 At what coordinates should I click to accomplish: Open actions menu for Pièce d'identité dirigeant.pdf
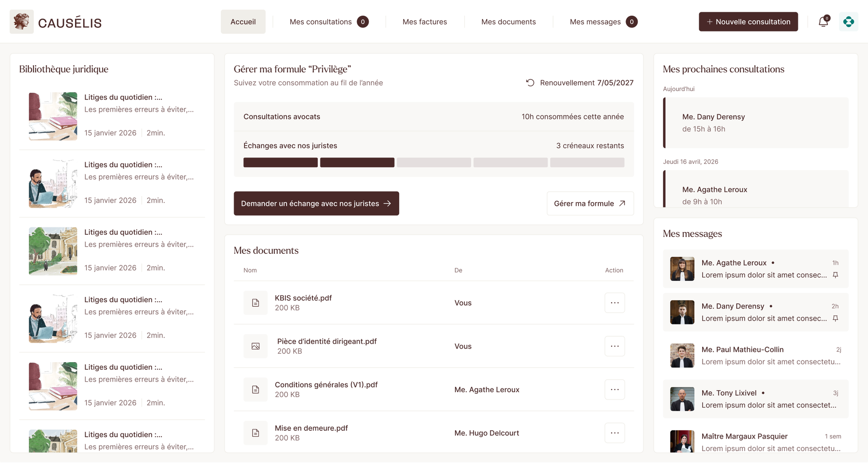[x=615, y=346]
